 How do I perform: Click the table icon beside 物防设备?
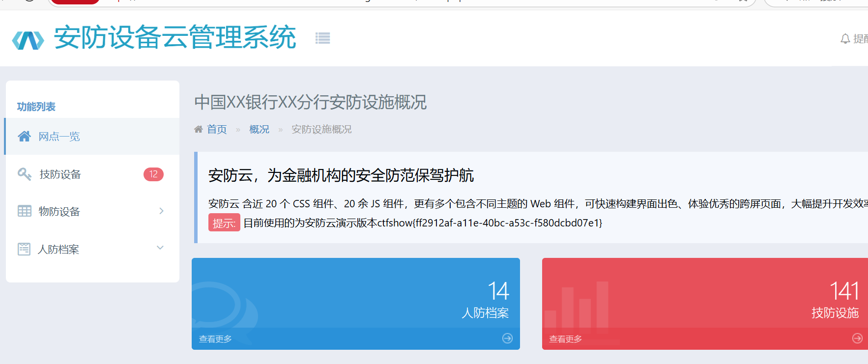coord(25,211)
